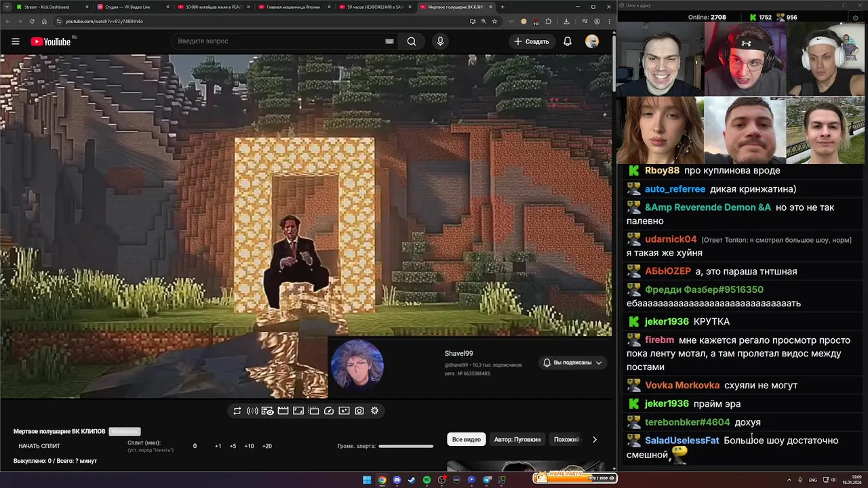Open the browser home page icon
This screenshot has height=488, width=868.
[x=44, y=21]
